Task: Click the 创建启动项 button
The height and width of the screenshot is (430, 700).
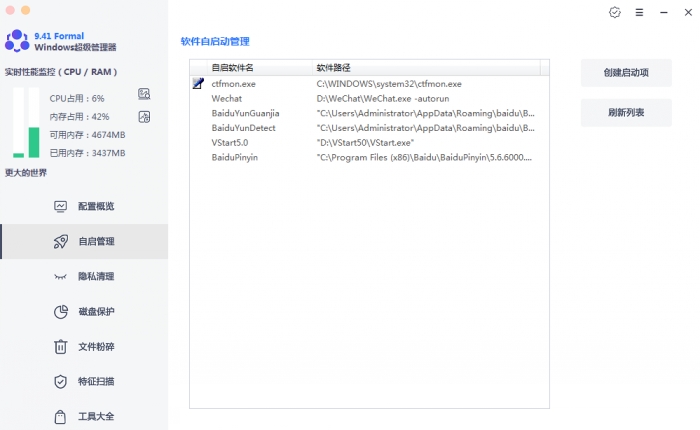Action: tap(626, 73)
